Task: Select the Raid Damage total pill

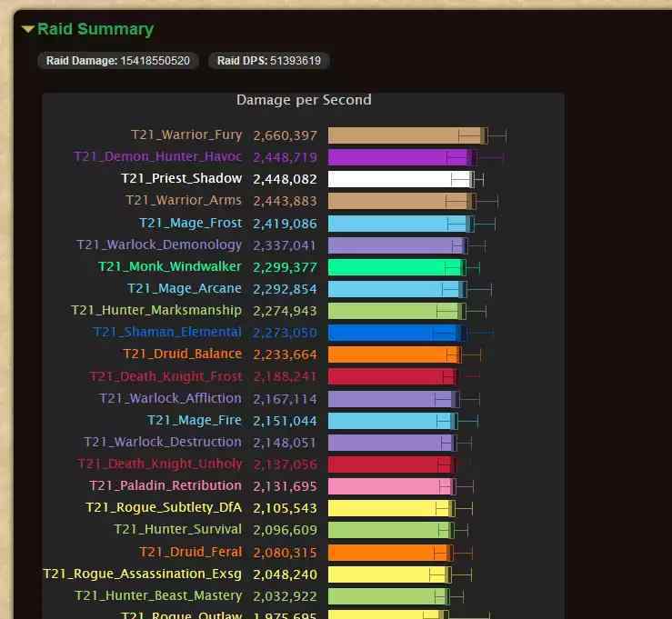Action: click(x=118, y=60)
